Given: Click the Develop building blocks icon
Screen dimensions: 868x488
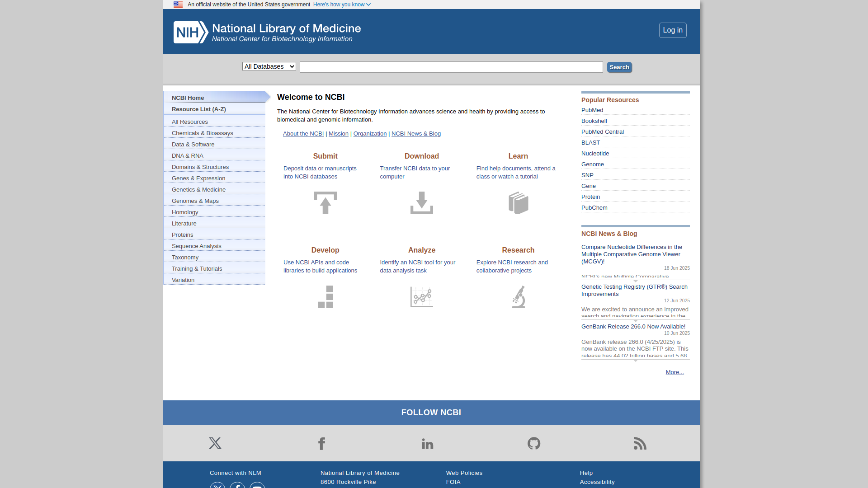Looking at the screenshot, I should tap(325, 297).
